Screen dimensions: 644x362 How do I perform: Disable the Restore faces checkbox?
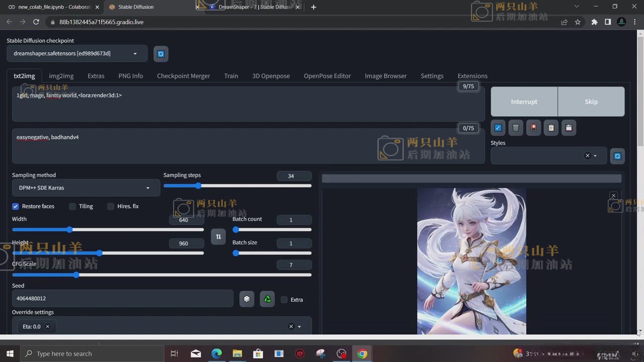tap(16, 206)
